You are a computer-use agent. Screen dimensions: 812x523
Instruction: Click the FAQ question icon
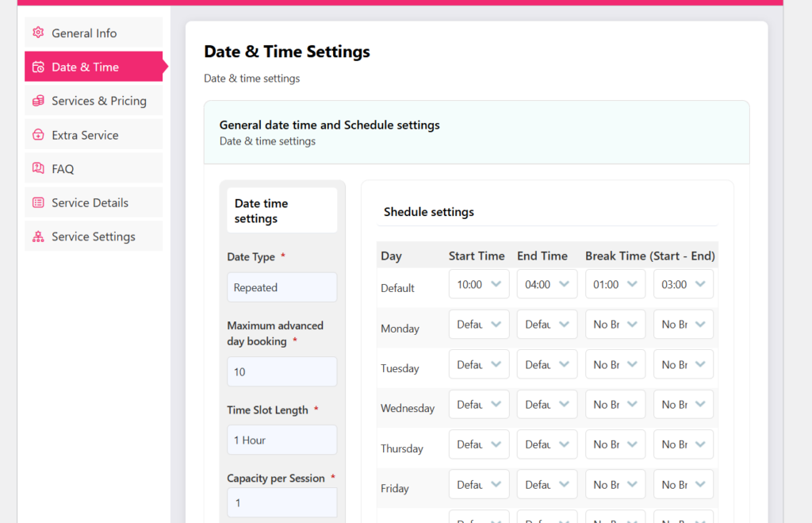tap(38, 168)
